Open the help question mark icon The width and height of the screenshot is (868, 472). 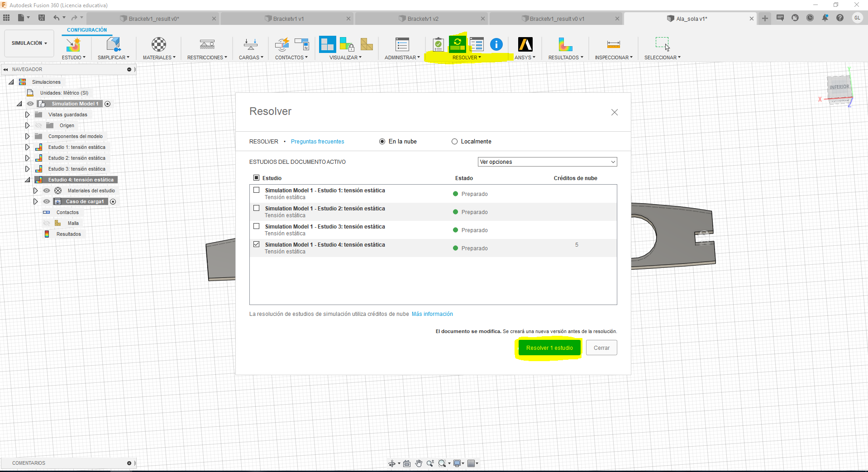point(840,18)
